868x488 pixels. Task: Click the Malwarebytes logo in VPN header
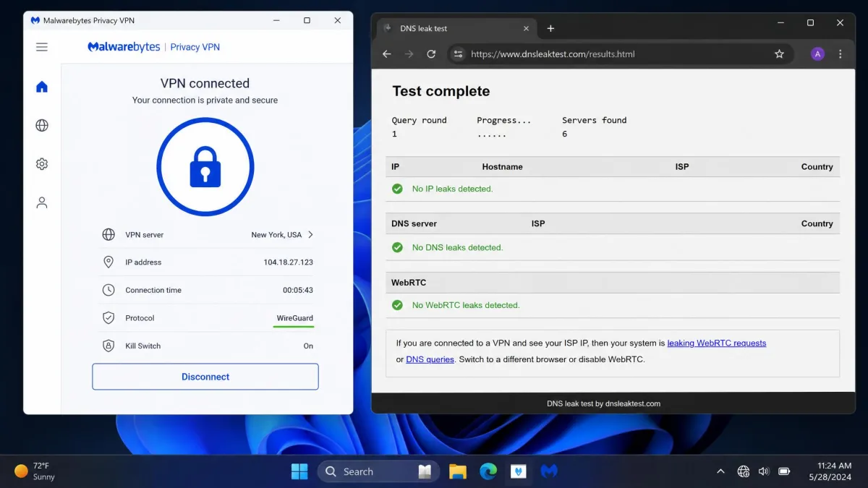coord(124,47)
